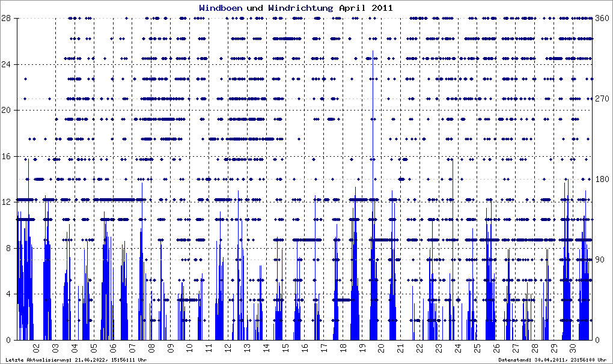Click left axis label 20
The height and width of the screenshot is (364, 613).
coord(5,110)
